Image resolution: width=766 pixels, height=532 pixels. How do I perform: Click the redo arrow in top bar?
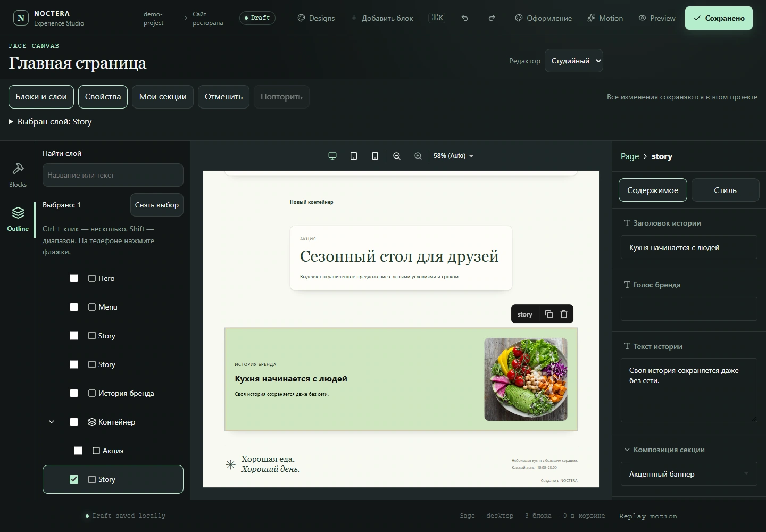click(492, 18)
